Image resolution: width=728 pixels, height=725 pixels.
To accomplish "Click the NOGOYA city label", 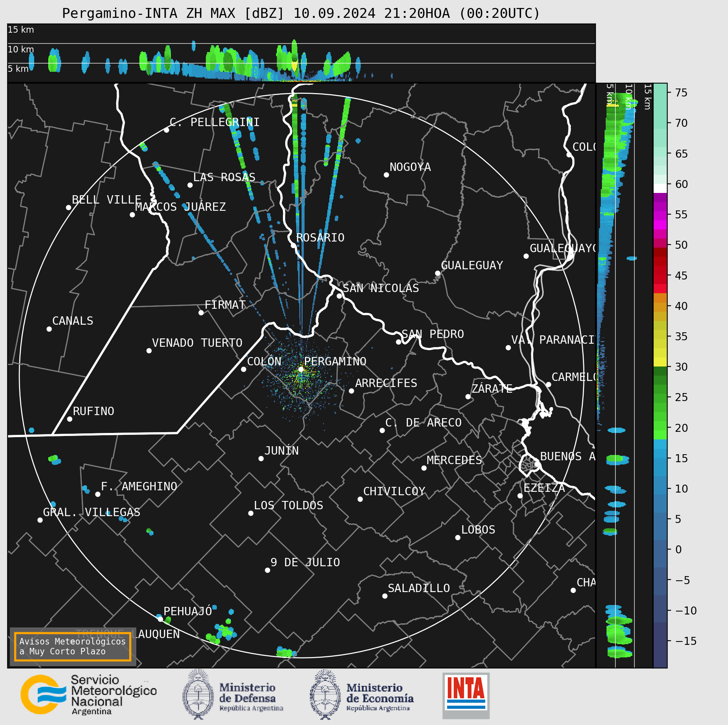I will pos(410,167).
